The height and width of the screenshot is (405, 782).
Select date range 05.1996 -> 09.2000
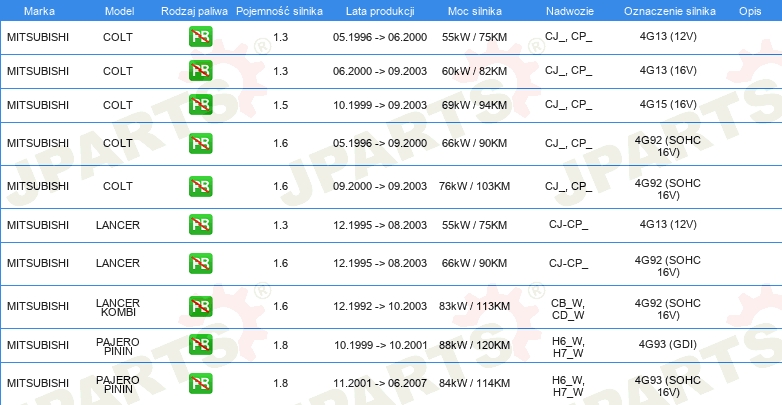(x=380, y=143)
